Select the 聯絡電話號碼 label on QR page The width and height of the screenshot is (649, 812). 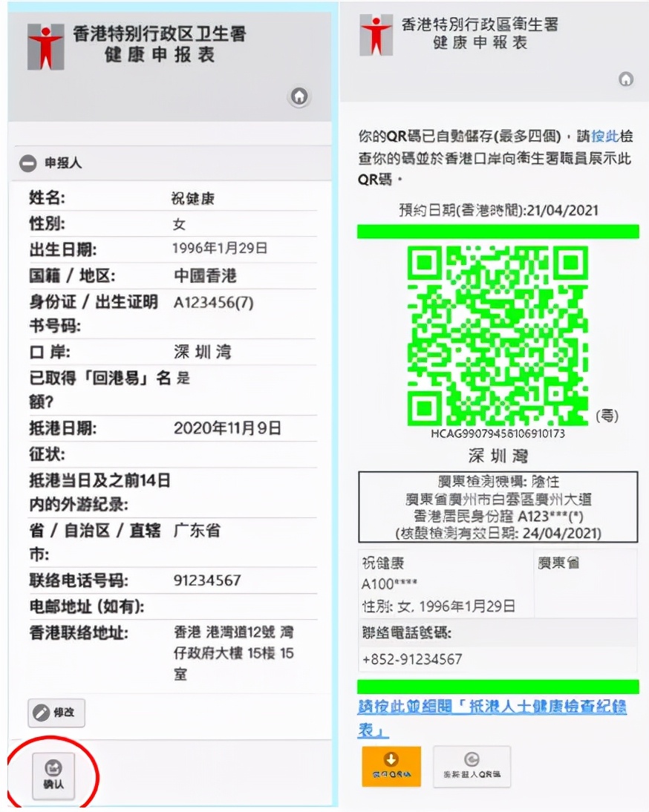click(x=407, y=632)
